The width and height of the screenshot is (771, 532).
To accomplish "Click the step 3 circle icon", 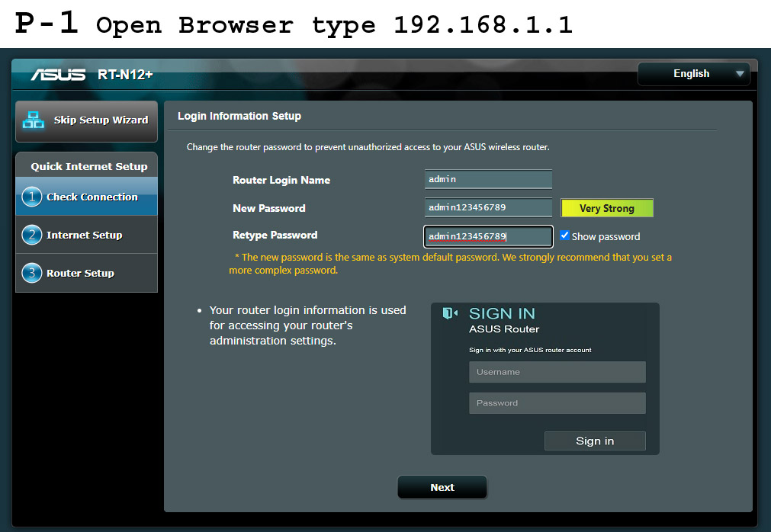I will pos(32,274).
